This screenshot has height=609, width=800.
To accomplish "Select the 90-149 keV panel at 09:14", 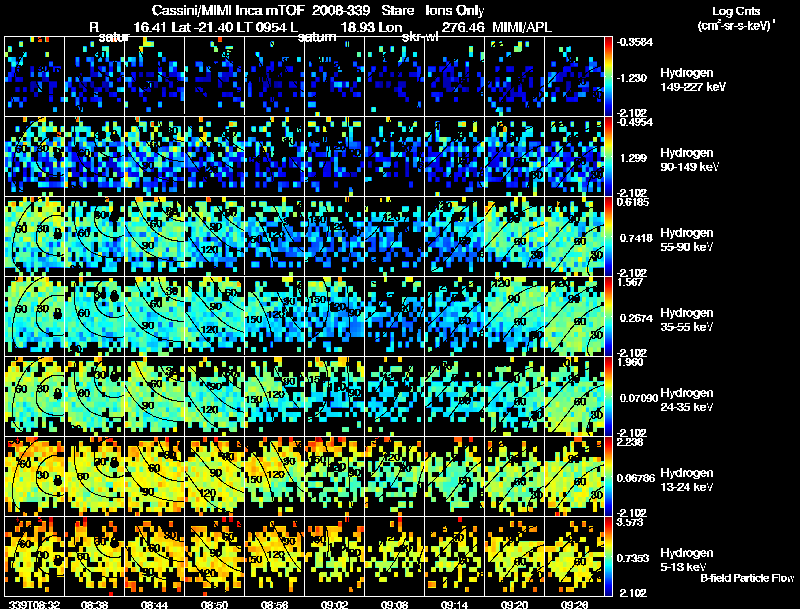I will click(x=455, y=157).
